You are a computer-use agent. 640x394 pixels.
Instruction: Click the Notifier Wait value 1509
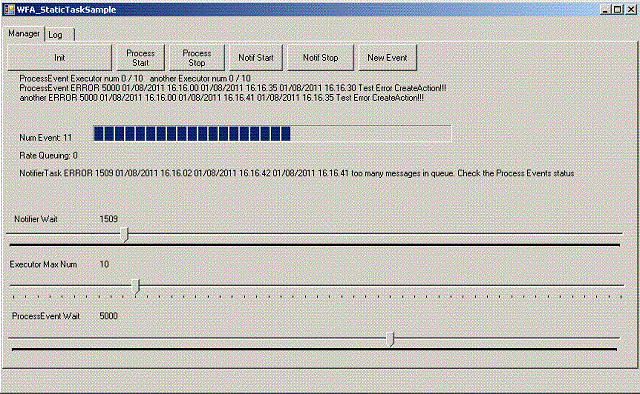pyautogui.click(x=109, y=219)
